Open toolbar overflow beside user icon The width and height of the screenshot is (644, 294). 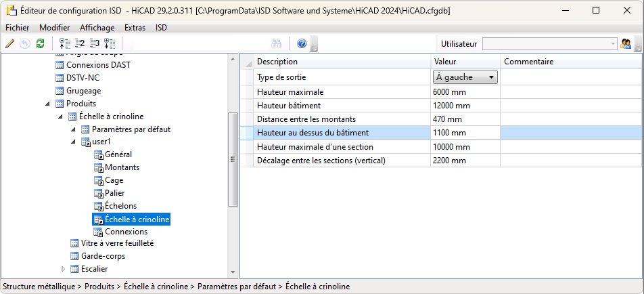638,44
